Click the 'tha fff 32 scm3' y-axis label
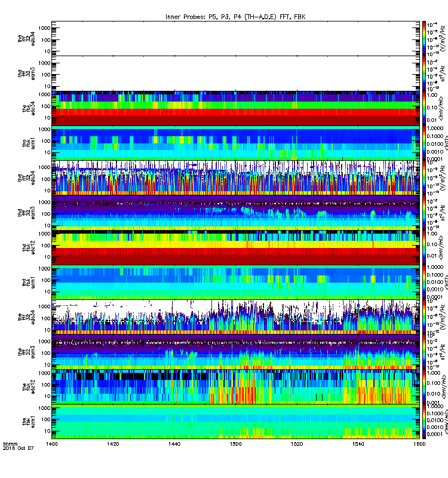The height and width of the screenshot is (478, 448). (x=26, y=73)
